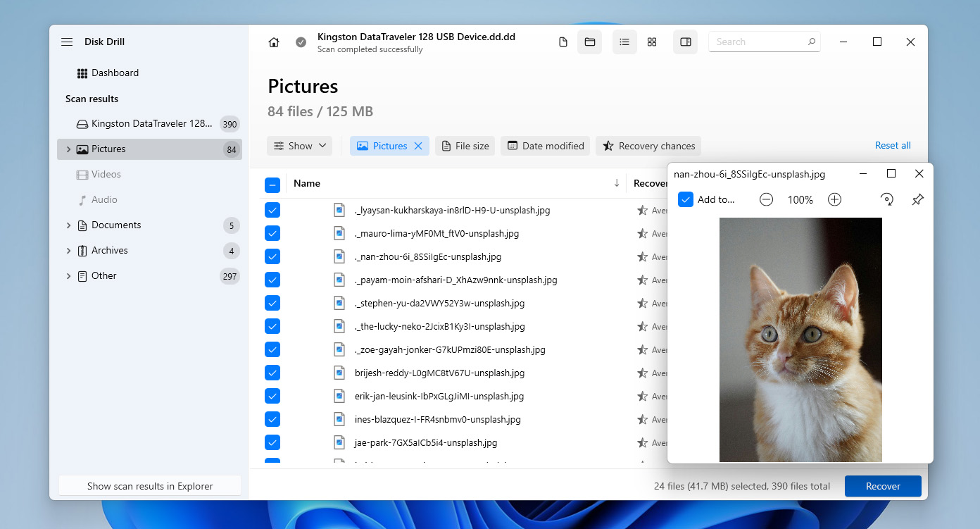Image resolution: width=980 pixels, height=529 pixels.
Task: Open the hamburger menu beside Disk Drill
Action: click(x=66, y=42)
